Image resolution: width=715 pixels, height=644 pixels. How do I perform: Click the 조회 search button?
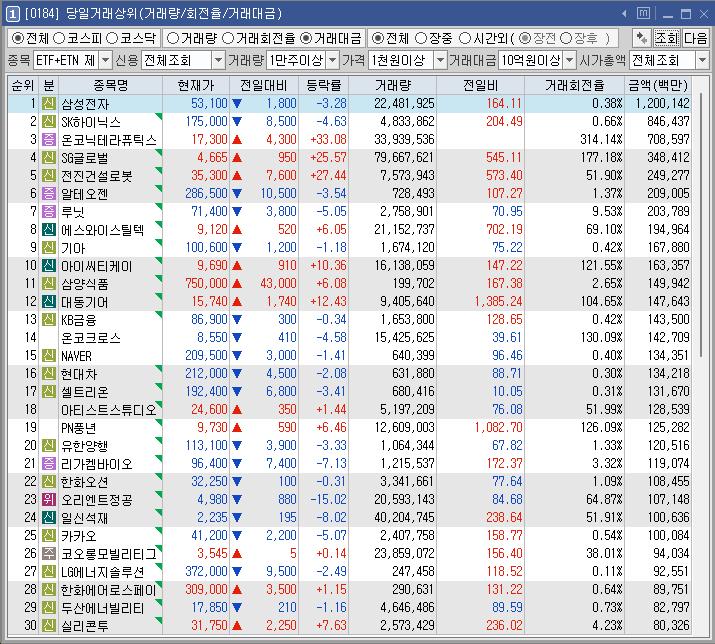pos(666,38)
